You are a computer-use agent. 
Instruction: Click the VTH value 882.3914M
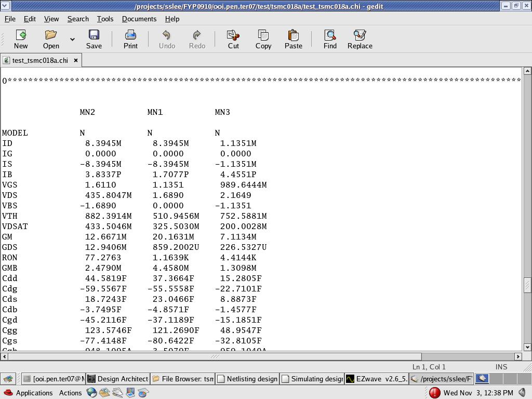(108, 216)
